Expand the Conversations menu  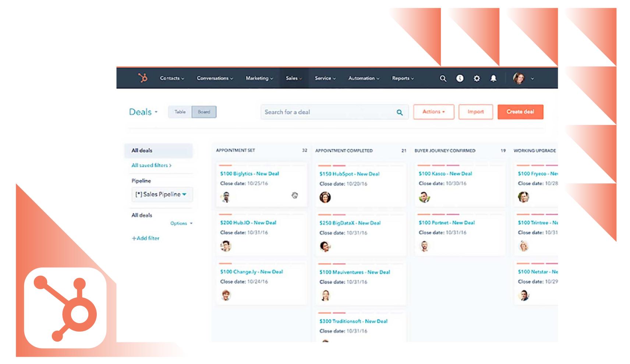point(215,78)
